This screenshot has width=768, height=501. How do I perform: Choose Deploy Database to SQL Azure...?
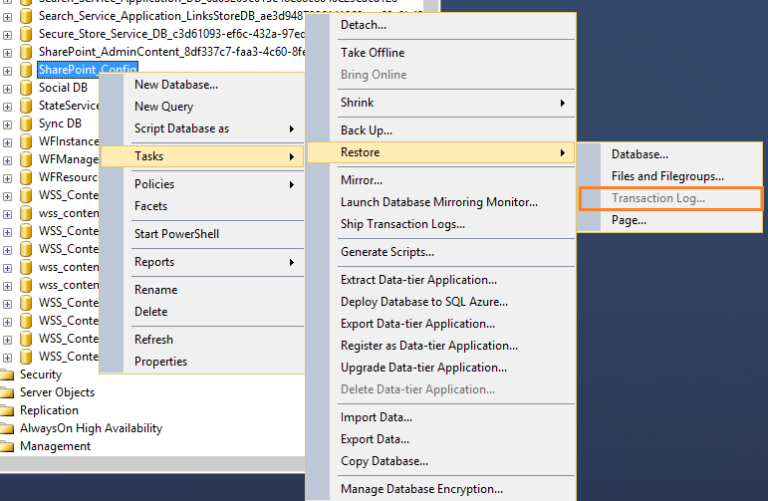[441, 302]
